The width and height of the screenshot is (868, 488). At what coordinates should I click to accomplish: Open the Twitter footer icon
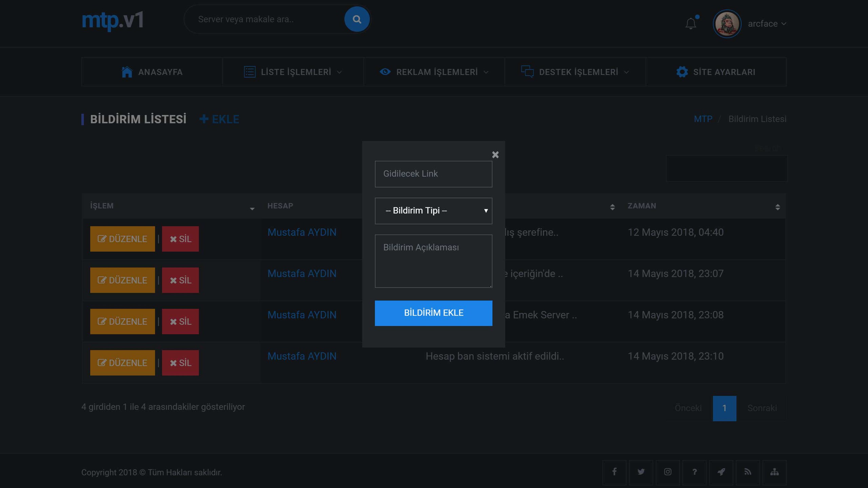point(641,472)
